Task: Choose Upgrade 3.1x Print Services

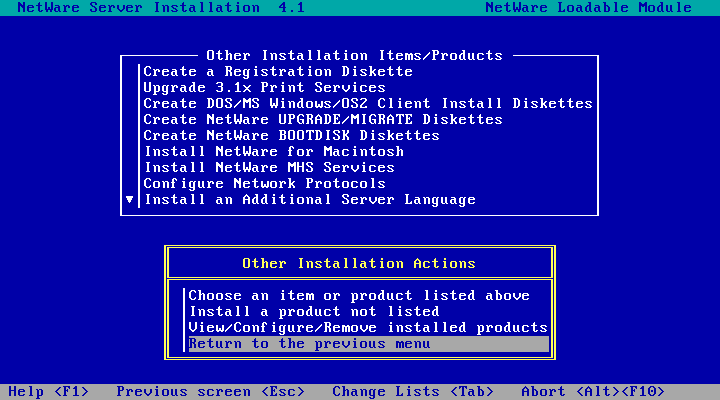Action: pyautogui.click(x=264, y=87)
